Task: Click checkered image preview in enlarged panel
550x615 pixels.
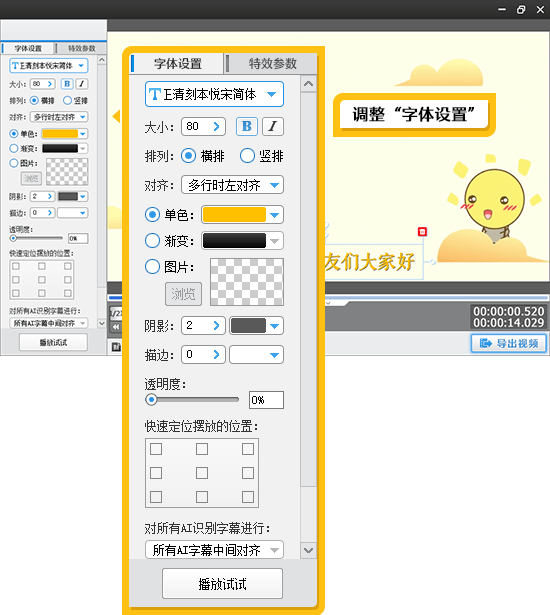Action: (x=247, y=282)
